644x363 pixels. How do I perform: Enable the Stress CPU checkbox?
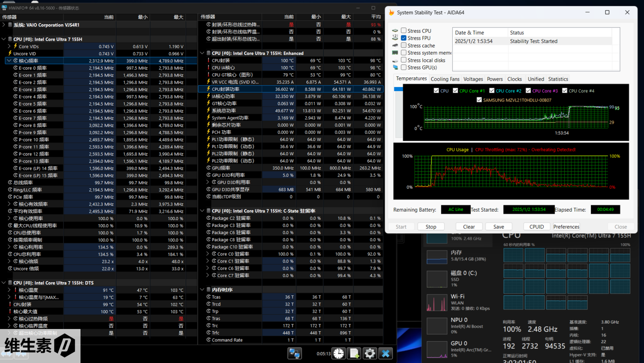[404, 31]
